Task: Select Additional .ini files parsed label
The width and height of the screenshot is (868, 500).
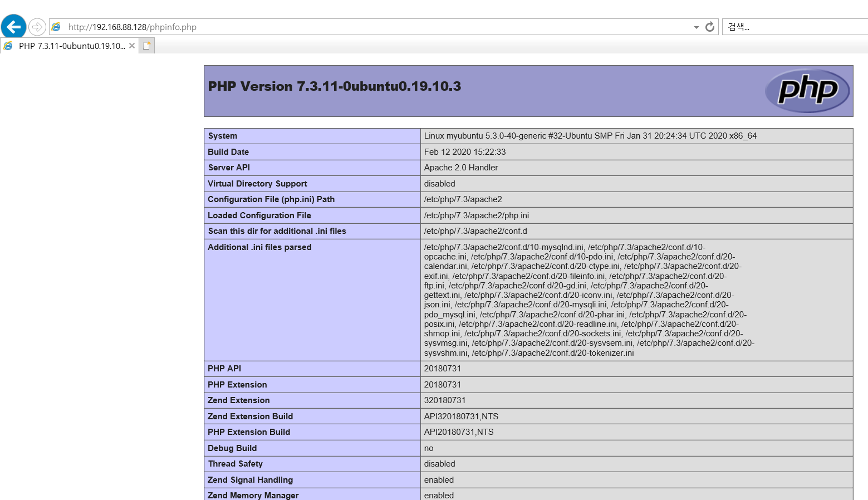Action: coord(259,247)
